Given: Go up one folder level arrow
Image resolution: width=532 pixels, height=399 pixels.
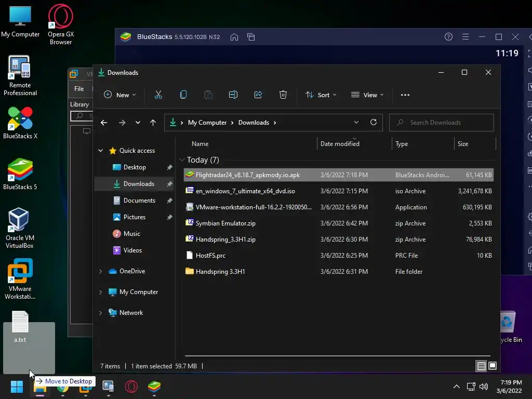Looking at the screenshot, I should click(x=153, y=123).
